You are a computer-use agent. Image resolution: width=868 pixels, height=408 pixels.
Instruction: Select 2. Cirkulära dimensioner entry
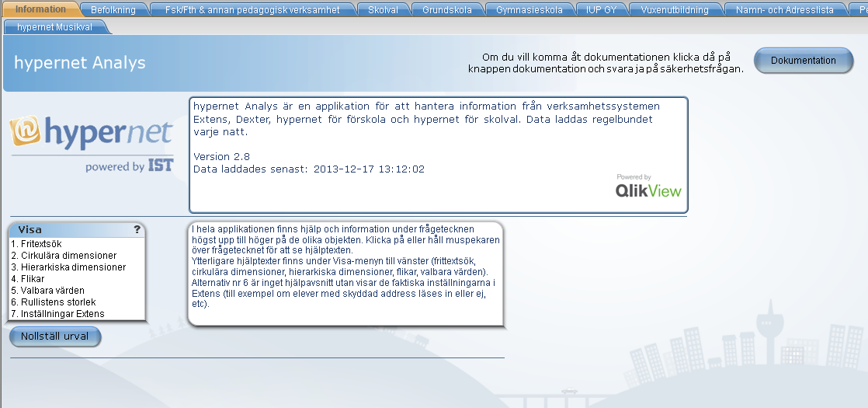(77, 256)
